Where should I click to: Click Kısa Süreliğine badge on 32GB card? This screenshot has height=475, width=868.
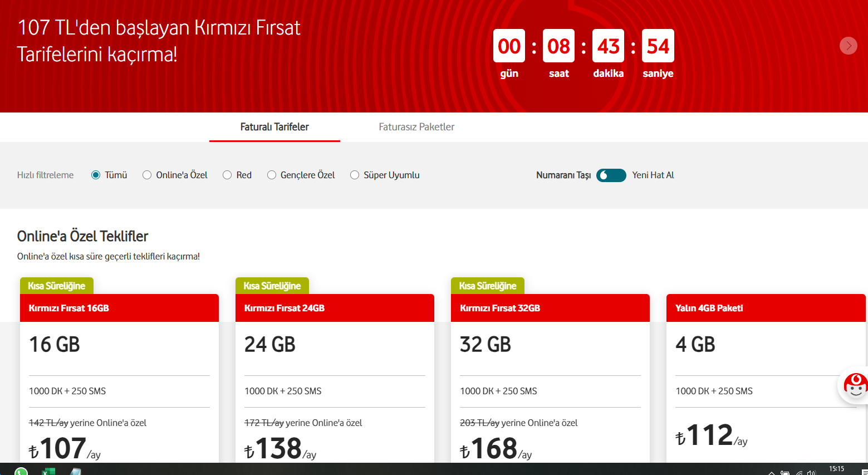tap(488, 286)
